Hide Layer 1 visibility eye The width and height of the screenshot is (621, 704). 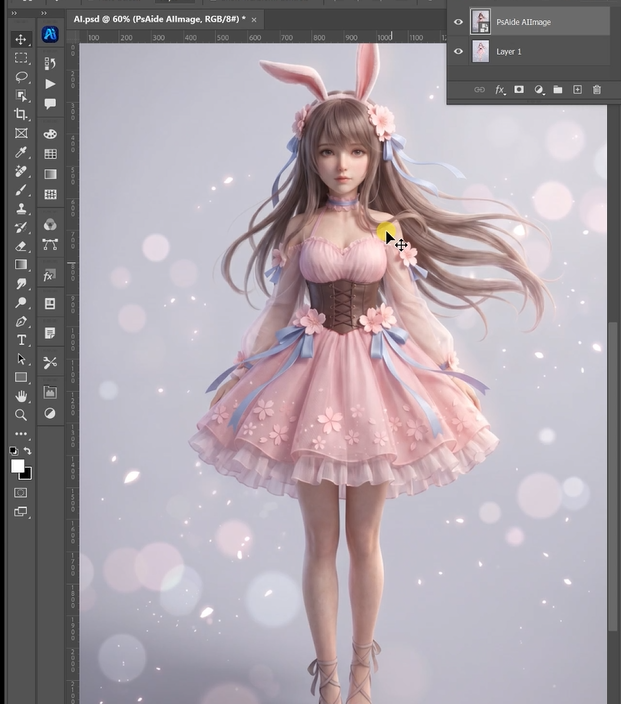pos(458,51)
